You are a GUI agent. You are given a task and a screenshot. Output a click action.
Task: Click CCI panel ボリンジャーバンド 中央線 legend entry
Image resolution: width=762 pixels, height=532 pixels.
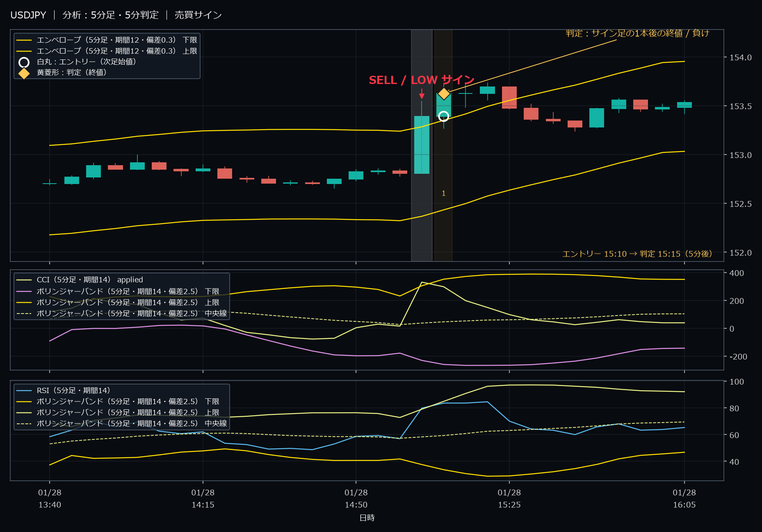point(121,314)
